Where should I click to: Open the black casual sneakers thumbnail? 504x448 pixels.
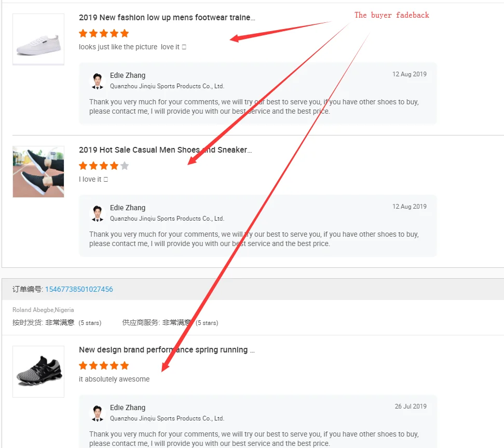tap(38, 172)
